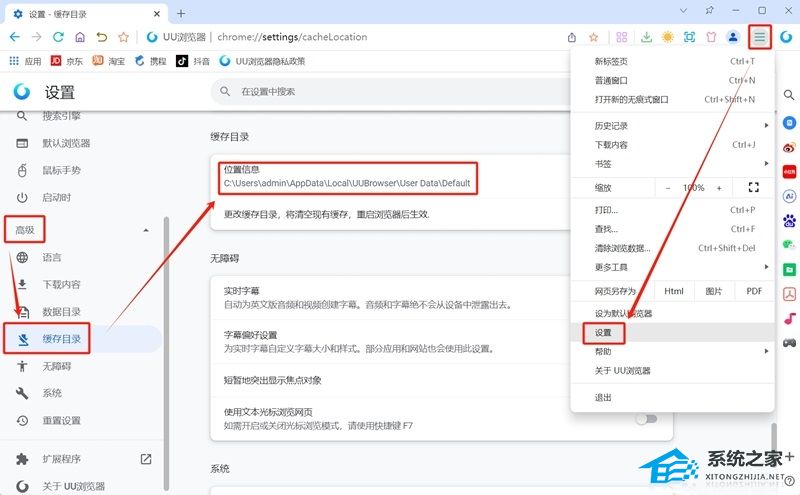Open 重置设置 settings section
Image resolution: width=800 pixels, height=495 pixels.
[x=82, y=420]
